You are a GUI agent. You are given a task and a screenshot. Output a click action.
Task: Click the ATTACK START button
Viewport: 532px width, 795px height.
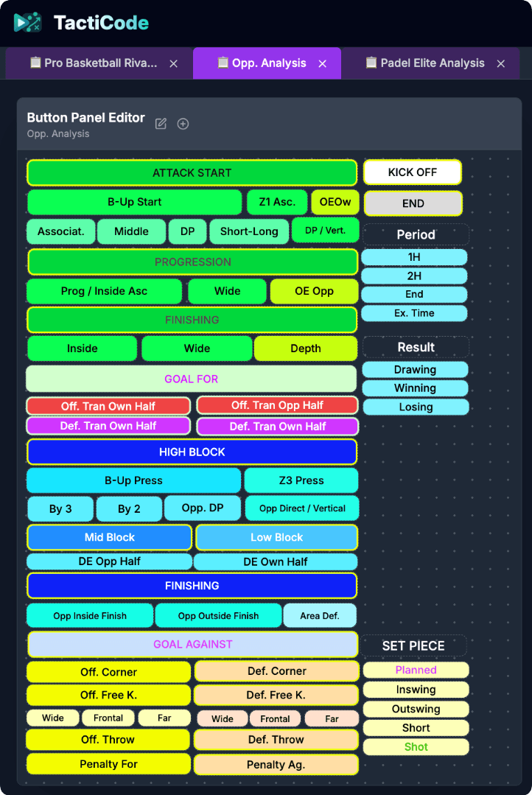[x=192, y=173]
